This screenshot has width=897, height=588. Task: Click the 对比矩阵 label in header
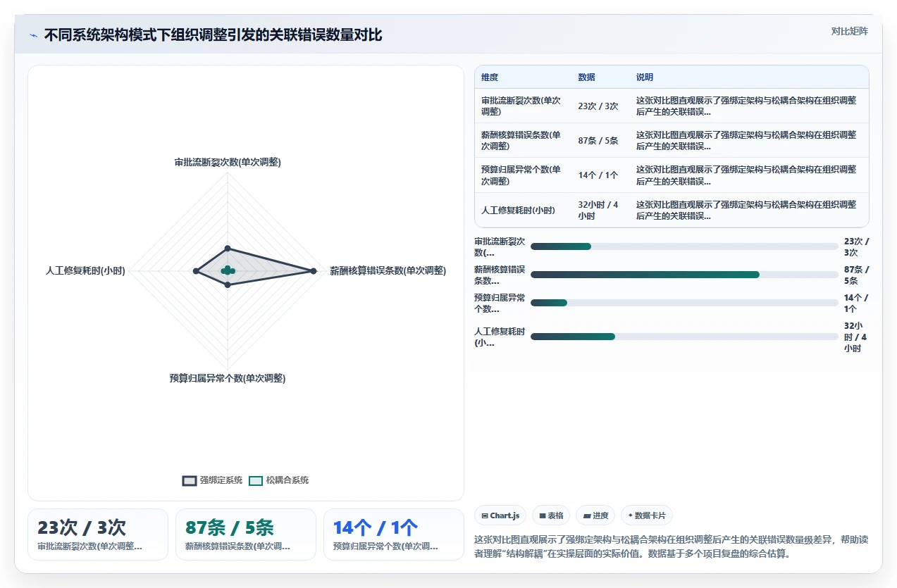pos(850,32)
